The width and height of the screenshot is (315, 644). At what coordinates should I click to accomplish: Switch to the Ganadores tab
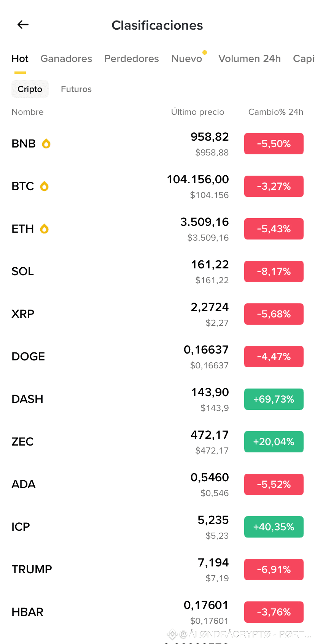[66, 59]
